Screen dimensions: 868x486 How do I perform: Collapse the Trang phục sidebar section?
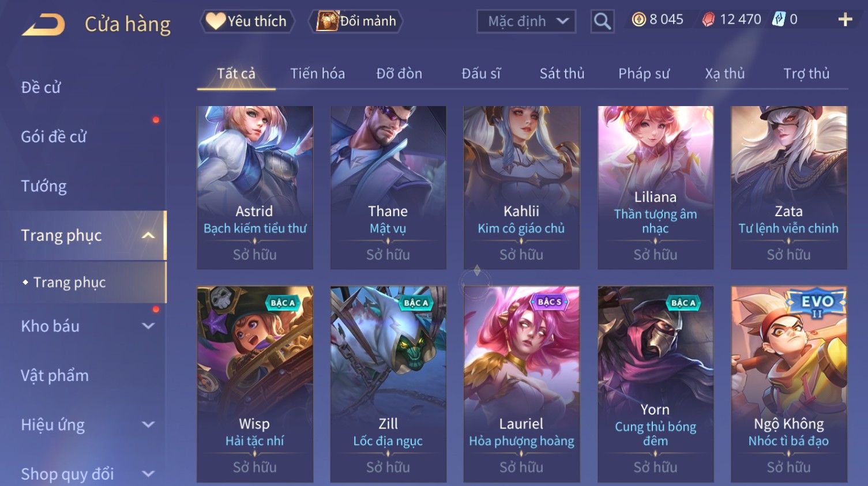pyautogui.click(x=148, y=235)
